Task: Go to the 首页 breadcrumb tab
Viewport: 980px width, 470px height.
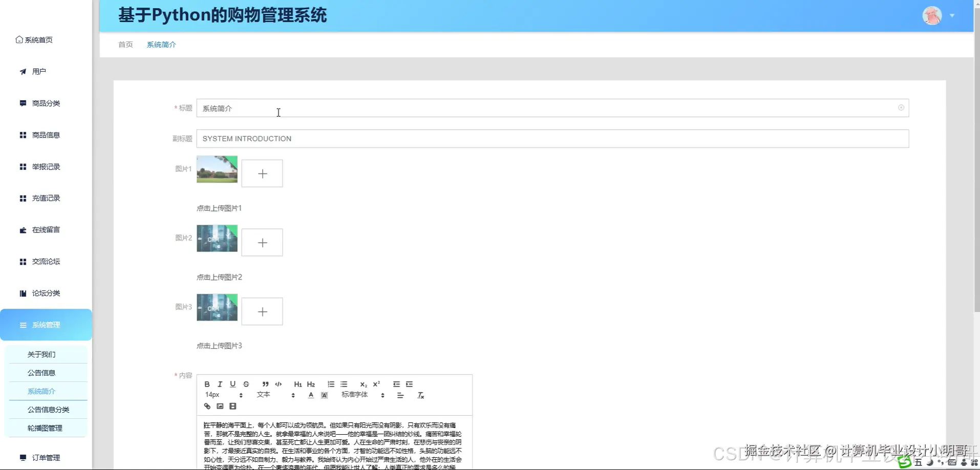Action: (125, 45)
